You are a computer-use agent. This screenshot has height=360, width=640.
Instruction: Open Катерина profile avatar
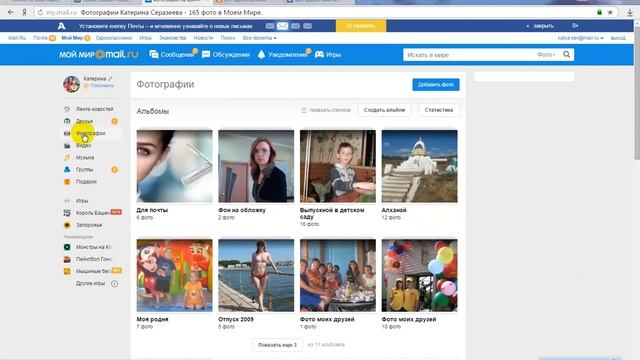point(71,84)
